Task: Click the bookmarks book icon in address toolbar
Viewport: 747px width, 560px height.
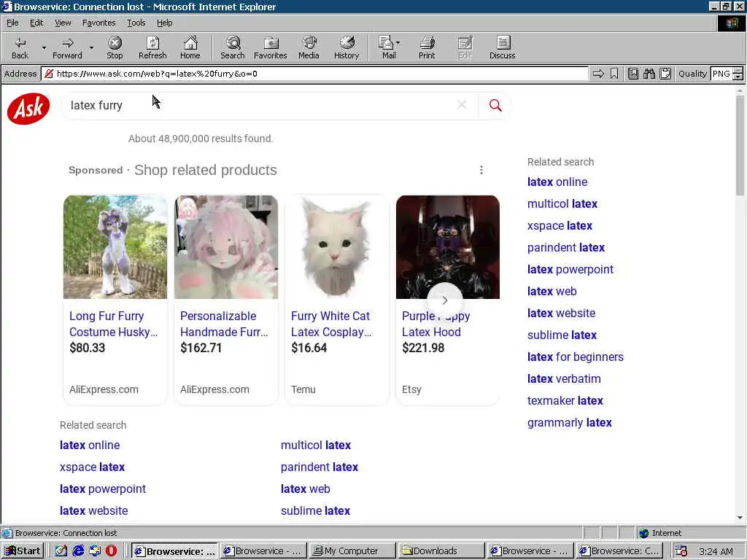Action: tap(633, 74)
